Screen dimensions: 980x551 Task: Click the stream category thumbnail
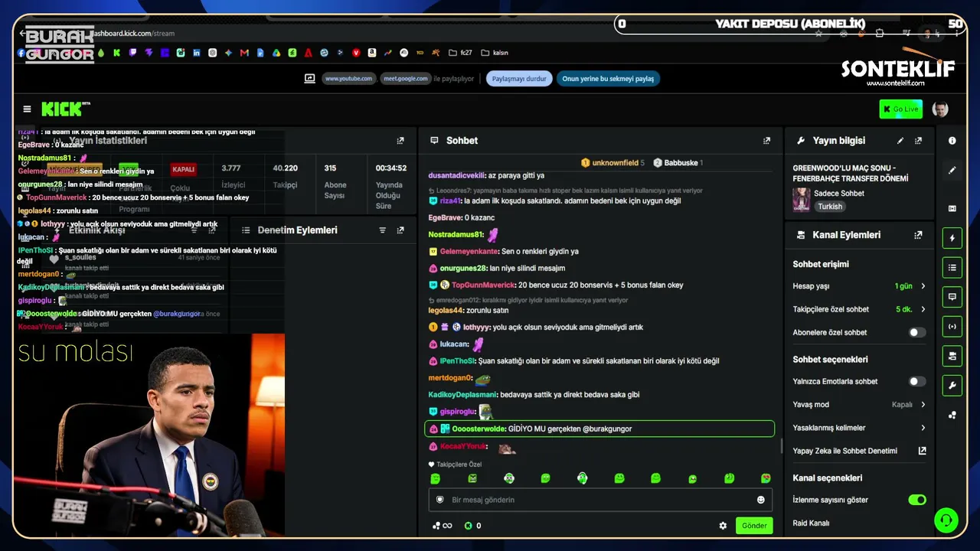pyautogui.click(x=802, y=200)
